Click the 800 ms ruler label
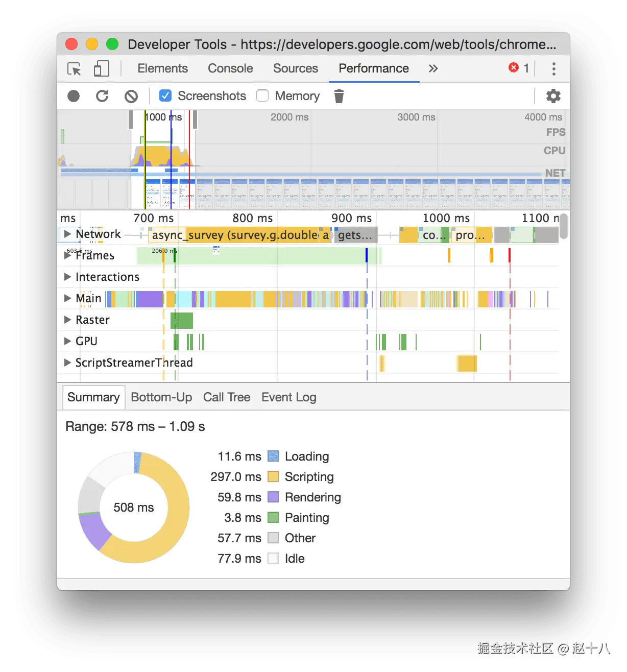Screen dimensions: 627x672 tap(252, 218)
